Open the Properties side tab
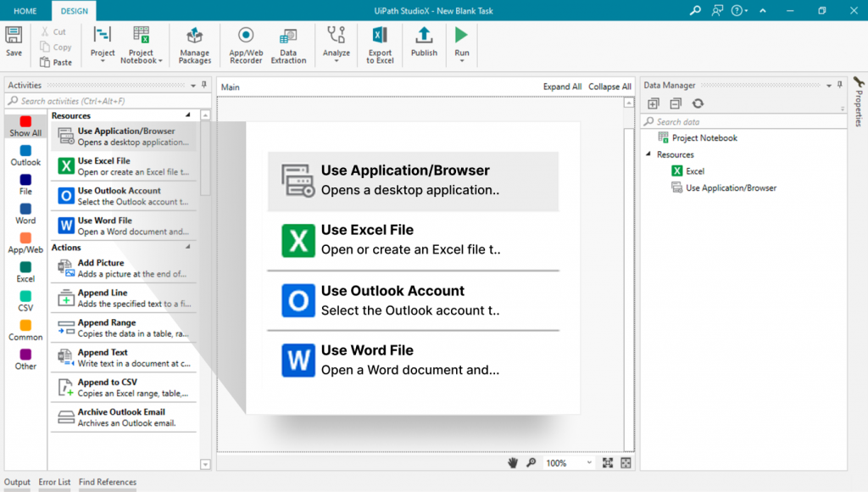Screen dimensions: 868x492 [x=859, y=102]
